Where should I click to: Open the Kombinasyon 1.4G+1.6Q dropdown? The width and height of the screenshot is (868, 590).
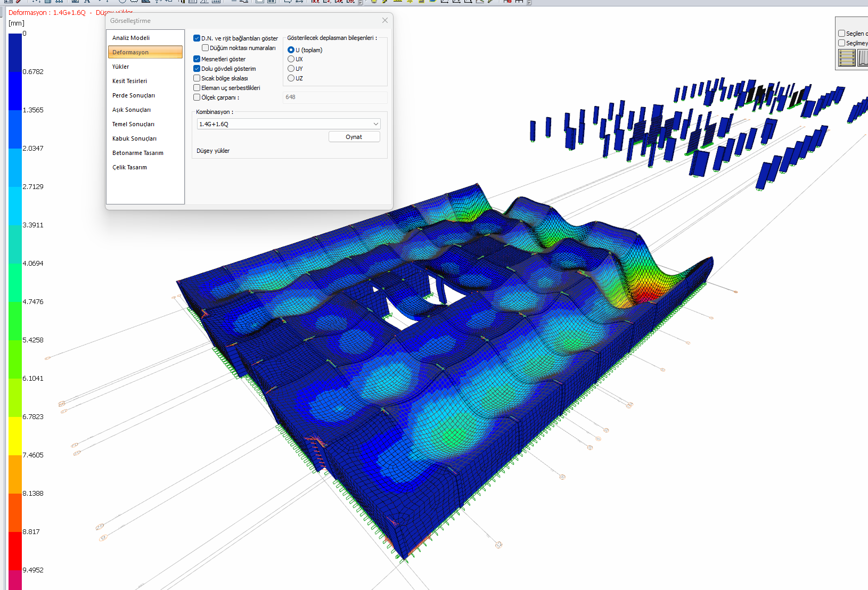(x=289, y=124)
